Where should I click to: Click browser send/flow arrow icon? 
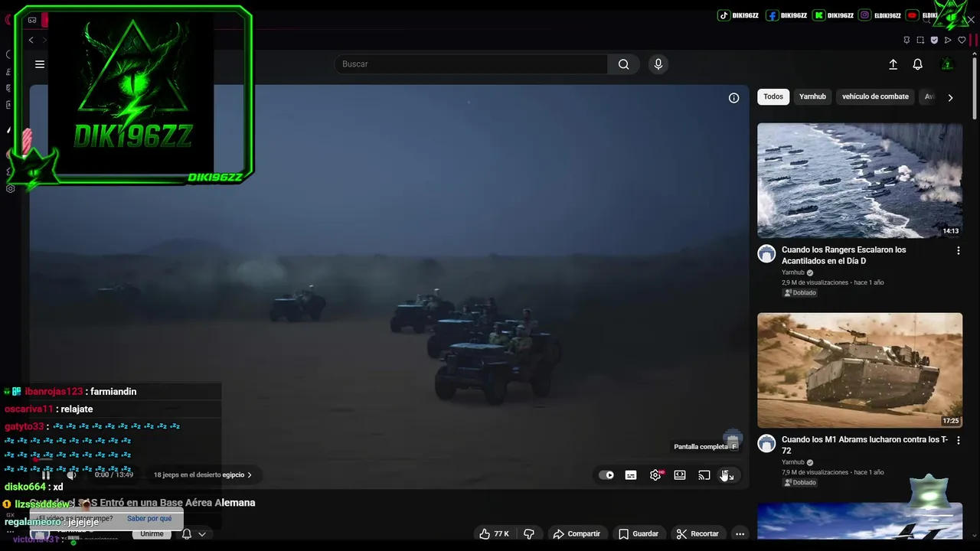(x=948, y=40)
